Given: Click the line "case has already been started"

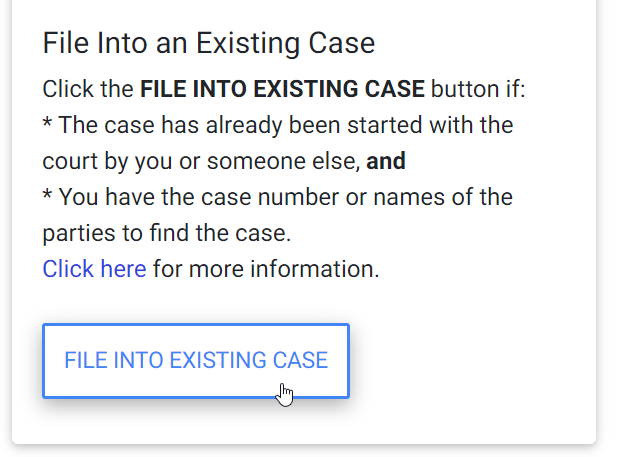Looking at the screenshot, I should (277, 125).
